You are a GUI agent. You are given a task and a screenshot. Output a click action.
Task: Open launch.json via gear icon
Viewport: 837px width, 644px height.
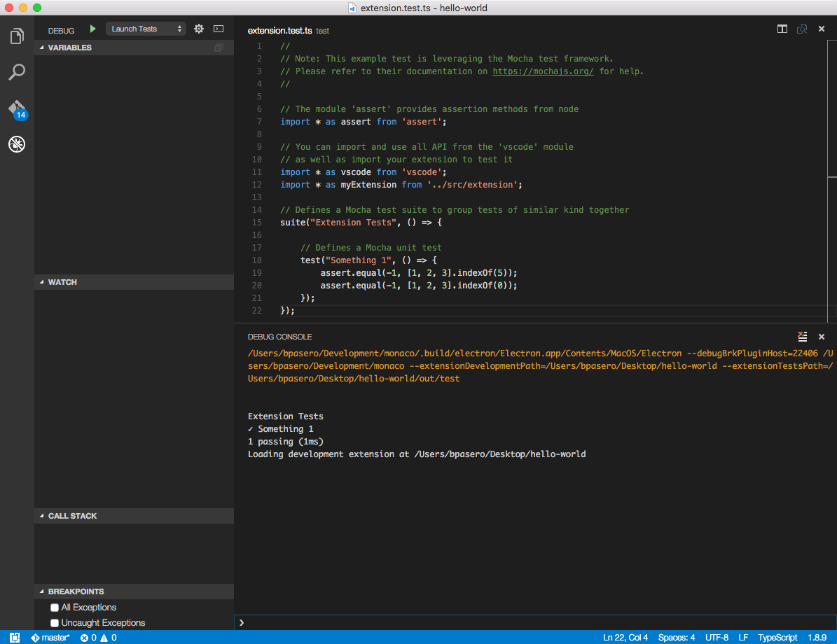[x=199, y=29]
